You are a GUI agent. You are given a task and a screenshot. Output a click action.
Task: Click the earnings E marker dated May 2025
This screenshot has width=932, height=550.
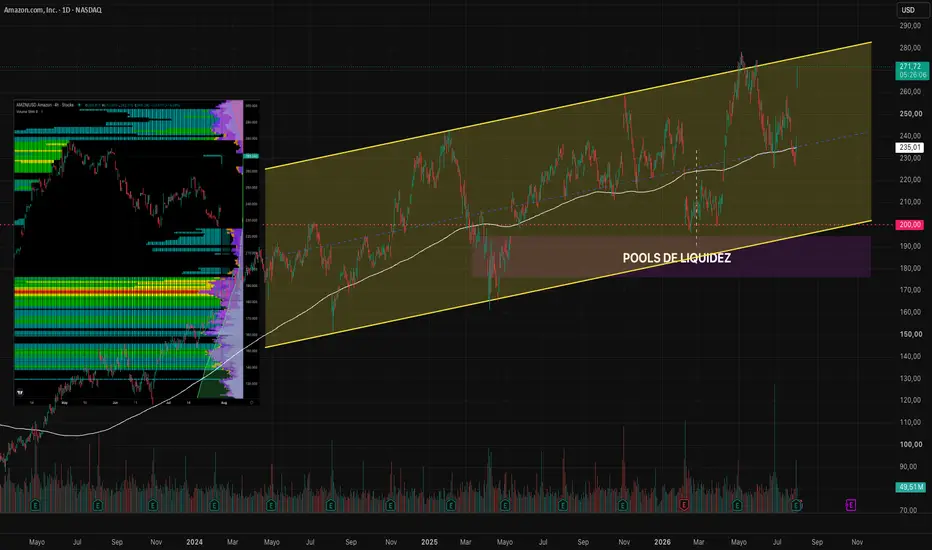(505, 505)
